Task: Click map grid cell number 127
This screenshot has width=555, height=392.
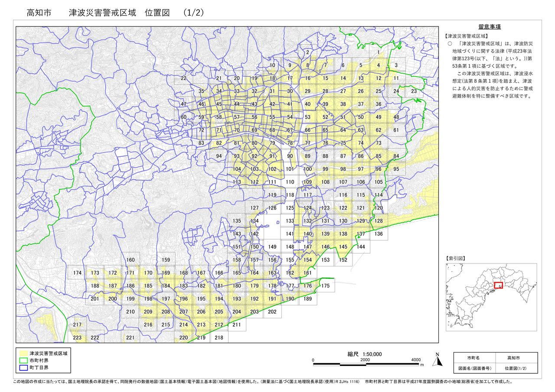Action: pos(255,208)
